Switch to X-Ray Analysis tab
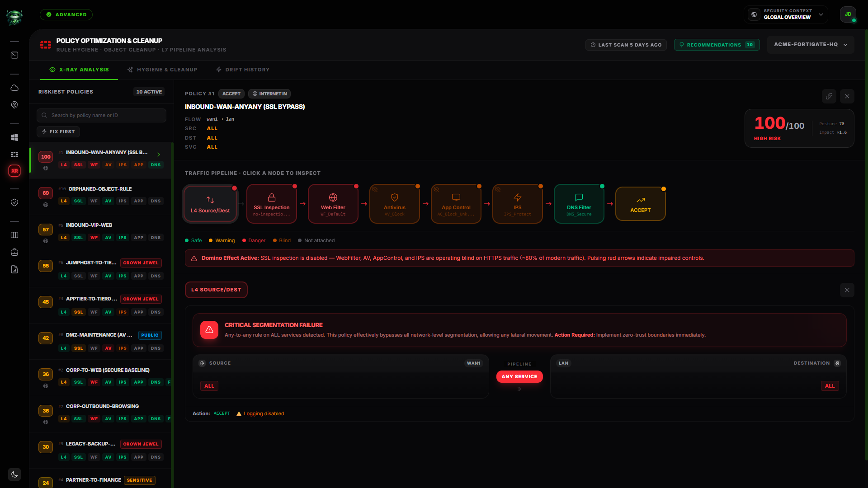 (79, 70)
